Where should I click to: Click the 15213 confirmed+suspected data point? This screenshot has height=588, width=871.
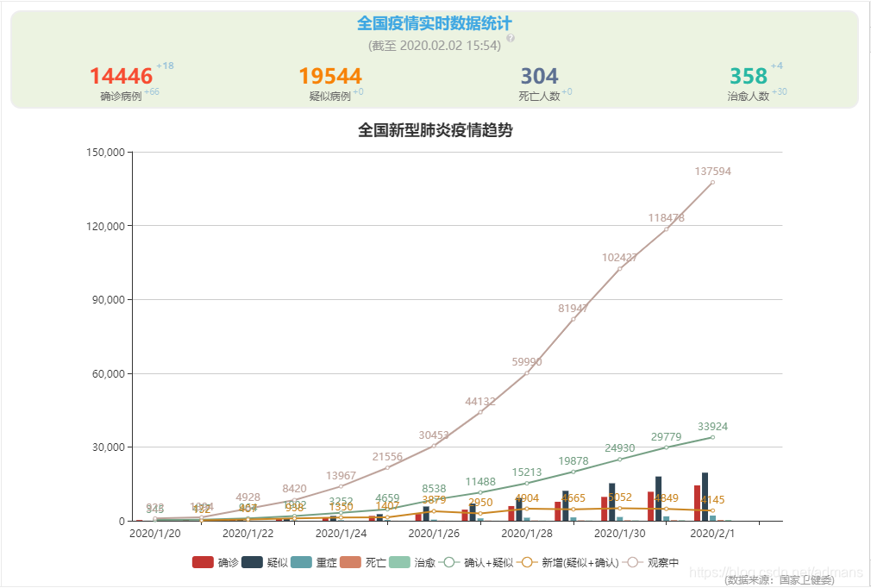coord(527,483)
